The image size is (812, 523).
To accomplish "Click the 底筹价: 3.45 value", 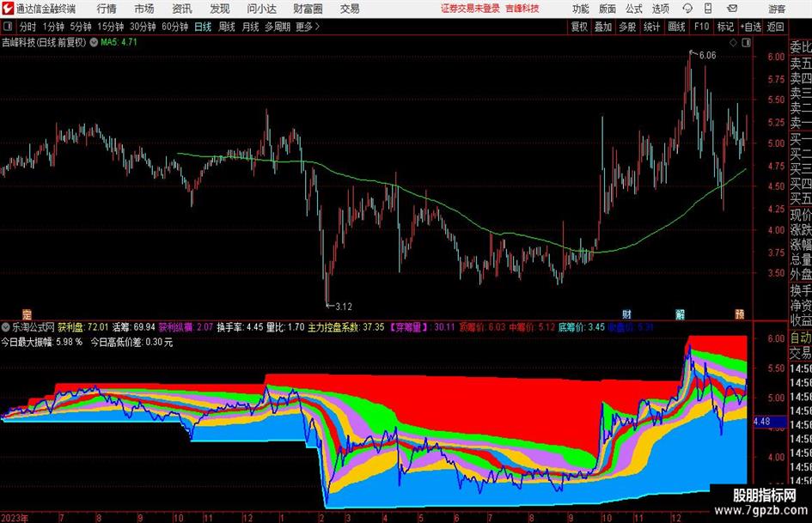I will click(x=582, y=327).
